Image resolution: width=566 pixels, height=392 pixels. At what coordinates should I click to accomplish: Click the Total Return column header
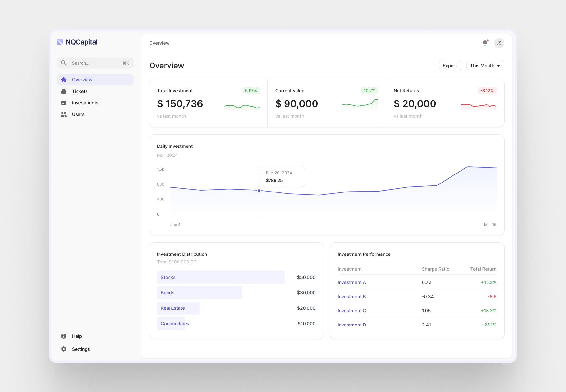click(x=483, y=269)
